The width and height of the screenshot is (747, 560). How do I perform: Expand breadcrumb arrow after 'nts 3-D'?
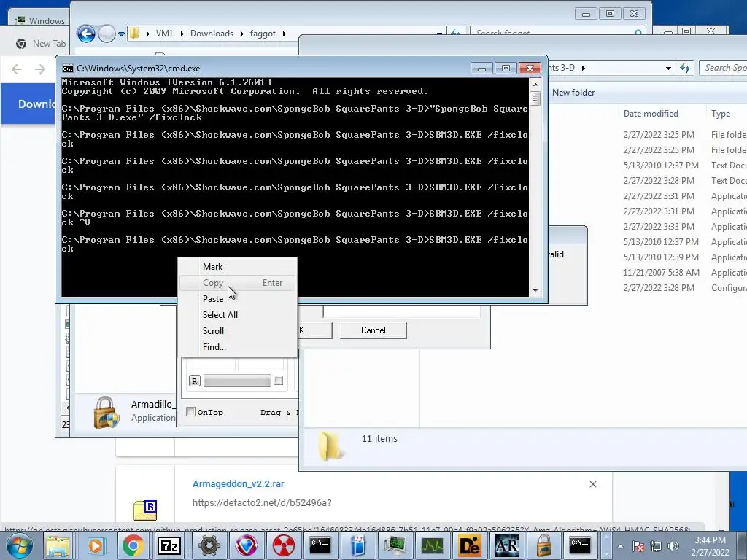pos(583,68)
